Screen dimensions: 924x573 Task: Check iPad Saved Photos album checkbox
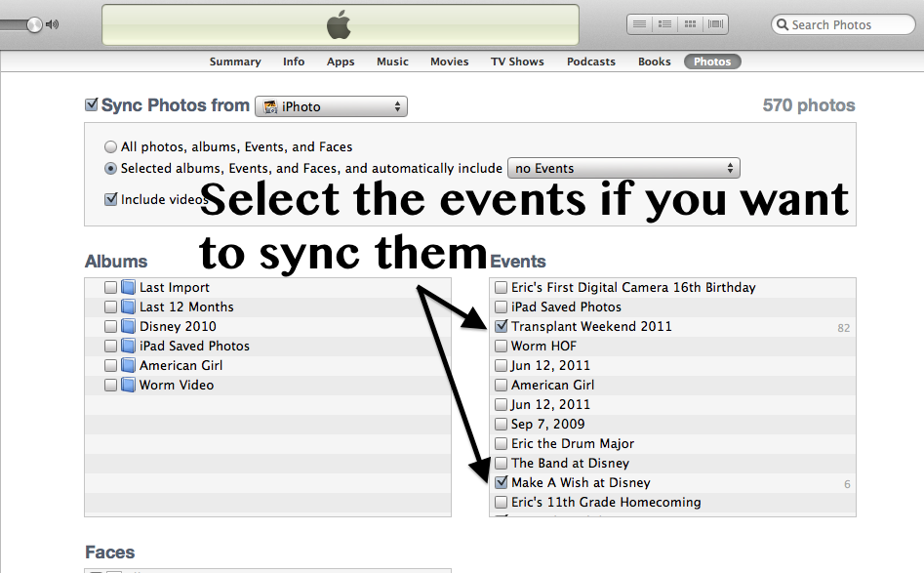click(110, 346)
